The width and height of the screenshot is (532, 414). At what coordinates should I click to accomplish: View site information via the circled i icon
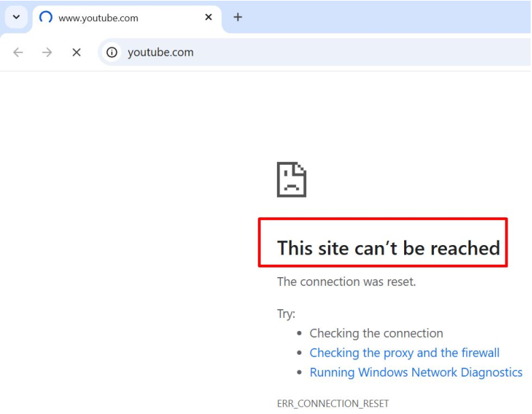[112, 52]
